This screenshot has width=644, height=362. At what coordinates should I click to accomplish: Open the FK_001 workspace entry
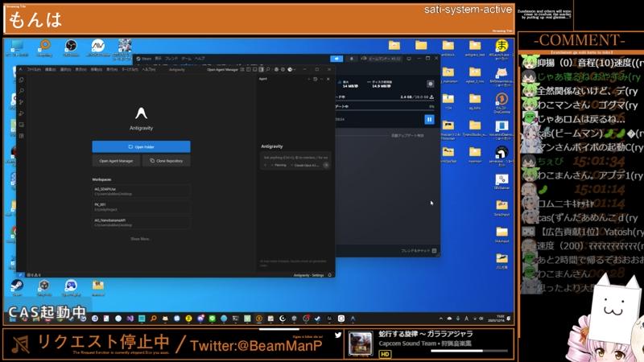(142, 207)
